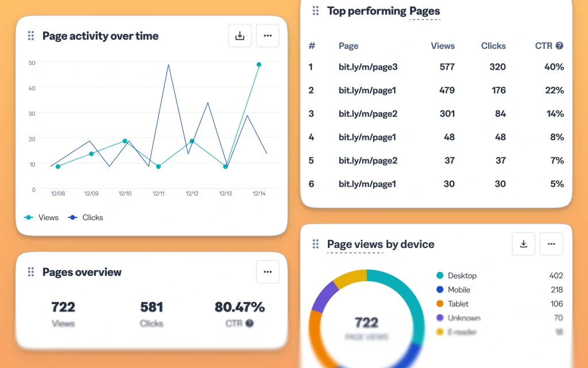Grab the drag handle of Pages overview
The height and width of the screenshot is (368, 588).
point(31,272)
